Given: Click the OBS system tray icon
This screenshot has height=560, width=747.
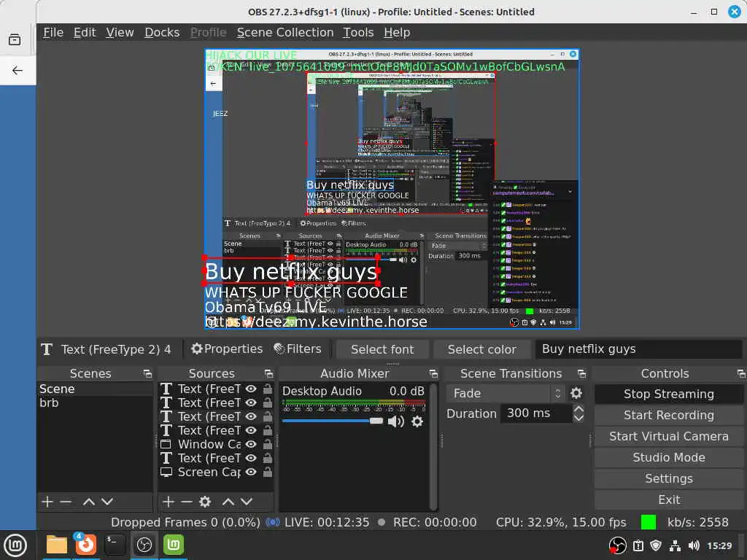Looking at the screenshot, I should coord(618,545).
